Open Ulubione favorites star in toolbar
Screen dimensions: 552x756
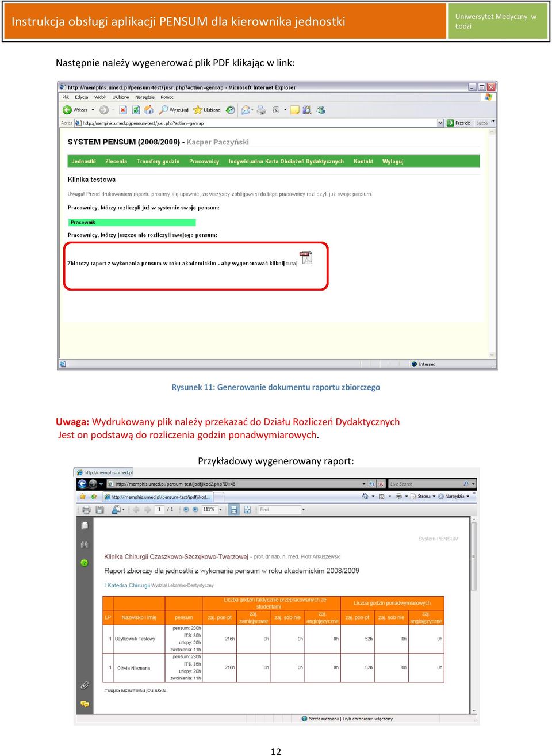[197, 110]
